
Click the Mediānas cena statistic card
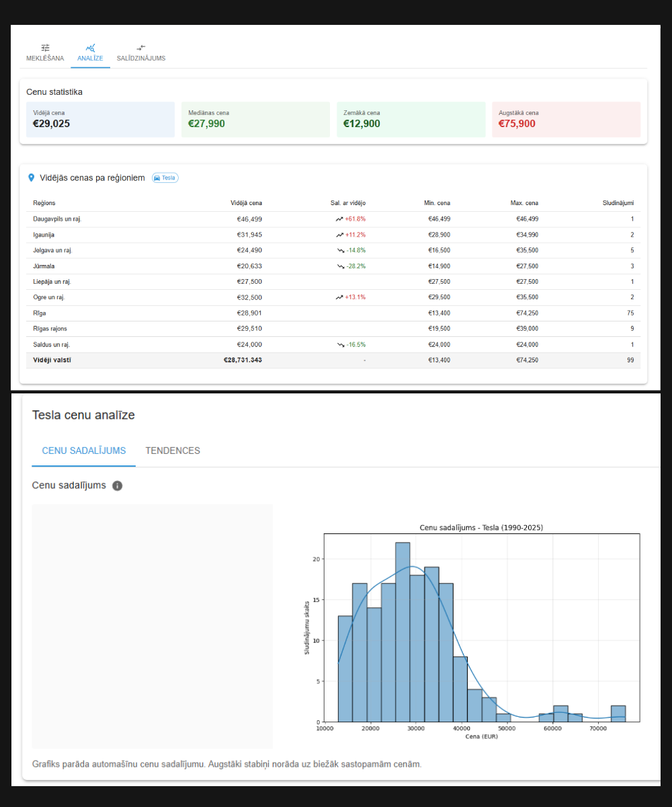coord(255,120)
